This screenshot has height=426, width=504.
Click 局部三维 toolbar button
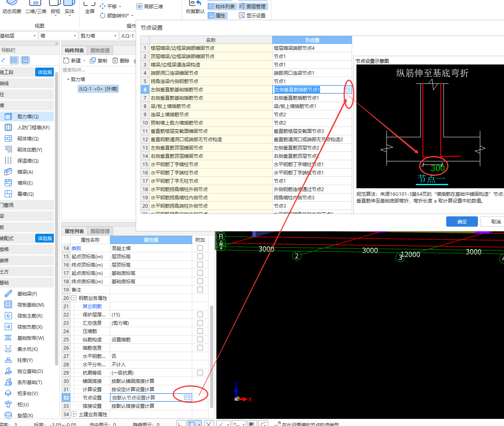150,6
